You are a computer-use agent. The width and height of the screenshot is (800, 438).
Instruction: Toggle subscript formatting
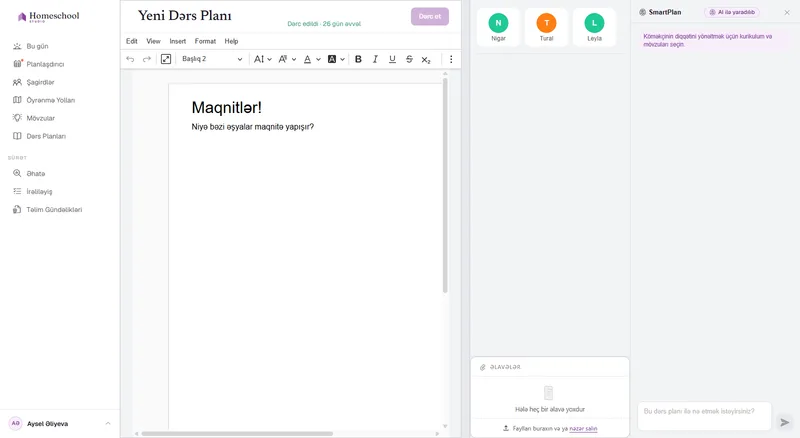click(426, 60)
